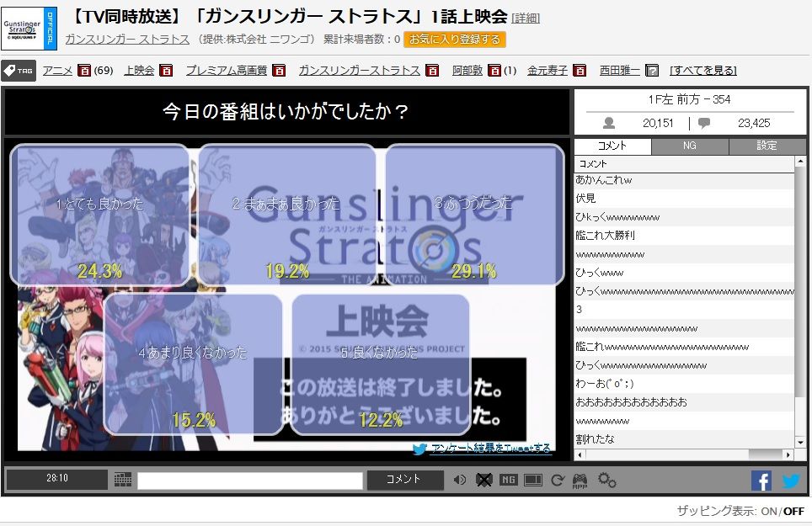Click comment list scroll up arrow
This screenshot has height=526, width=812.
coord(800,162)
